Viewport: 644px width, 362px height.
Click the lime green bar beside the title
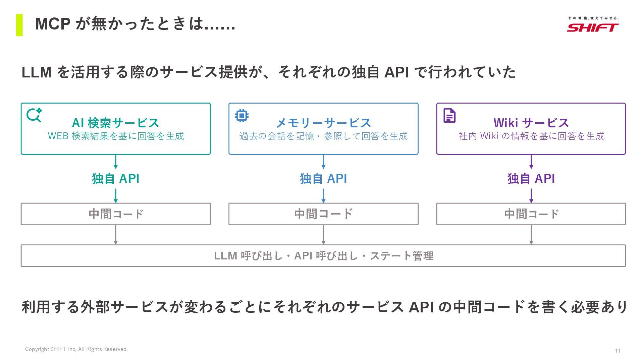pyautogui.click(x=19, y=25)
